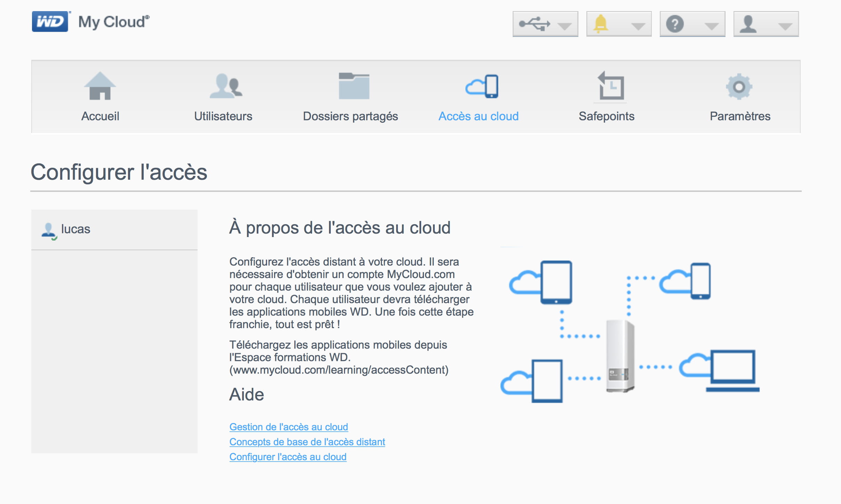Click the tablet cloud illustration
Screen dimensions: 841x504
[x=541, y=282]
